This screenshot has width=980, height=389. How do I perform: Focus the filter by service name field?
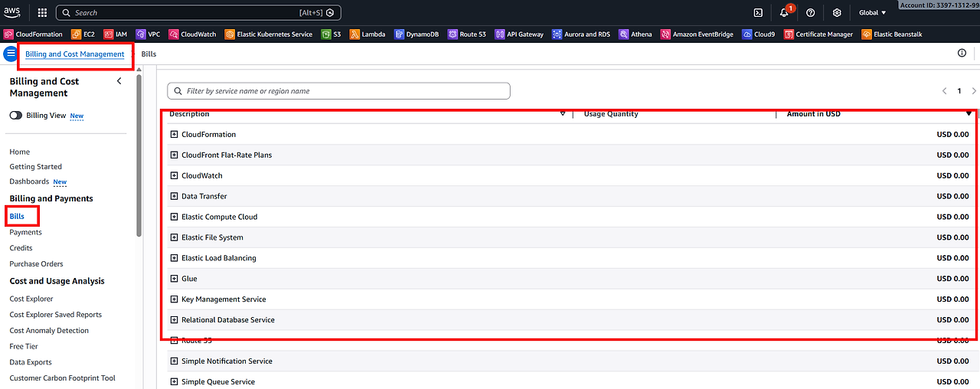(338, 91)
